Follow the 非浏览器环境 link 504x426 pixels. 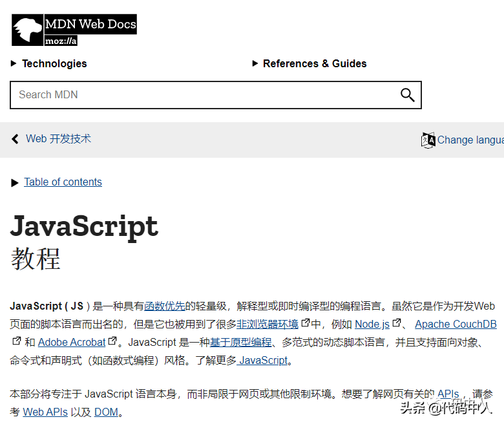tap(268, 324)
